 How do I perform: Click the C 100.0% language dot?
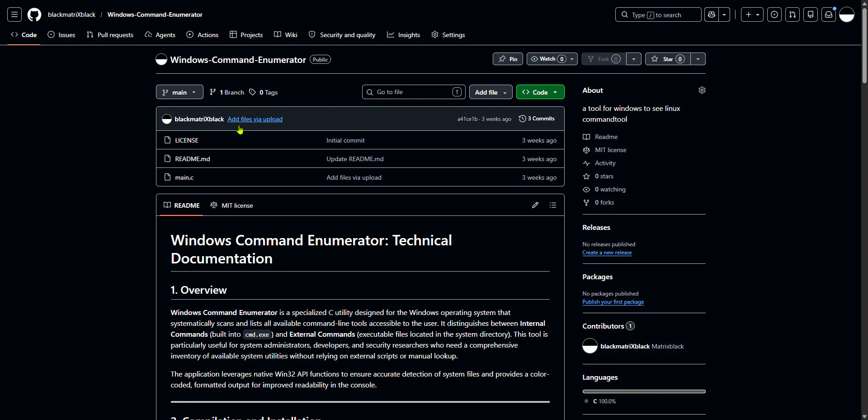click(x=586, y=401)
